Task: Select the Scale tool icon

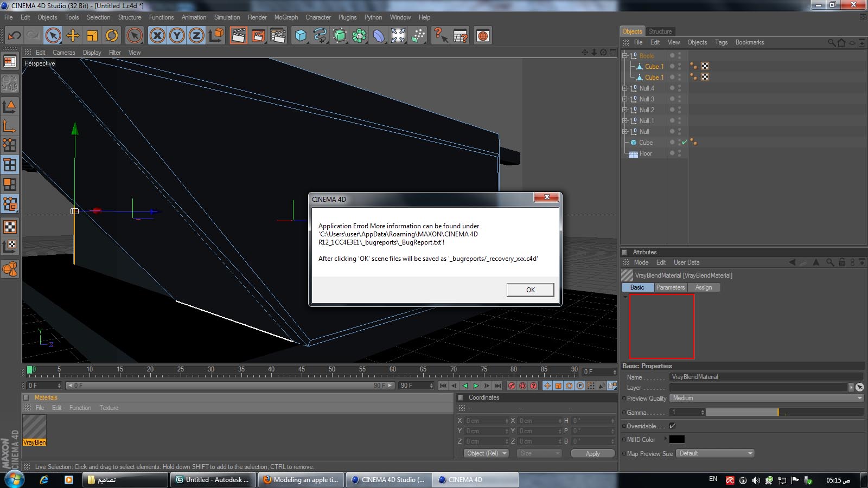Action: (92, 36)
